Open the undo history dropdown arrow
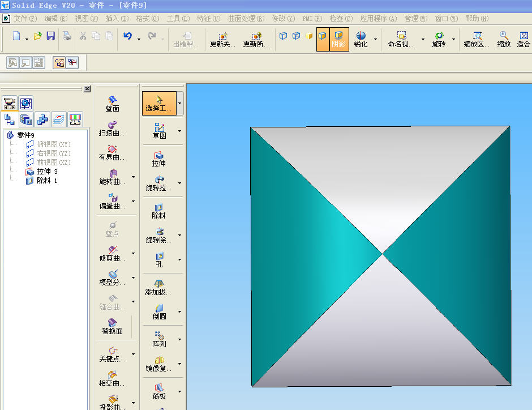The width and height of the screenshot is (532, 410). (139, 40)
